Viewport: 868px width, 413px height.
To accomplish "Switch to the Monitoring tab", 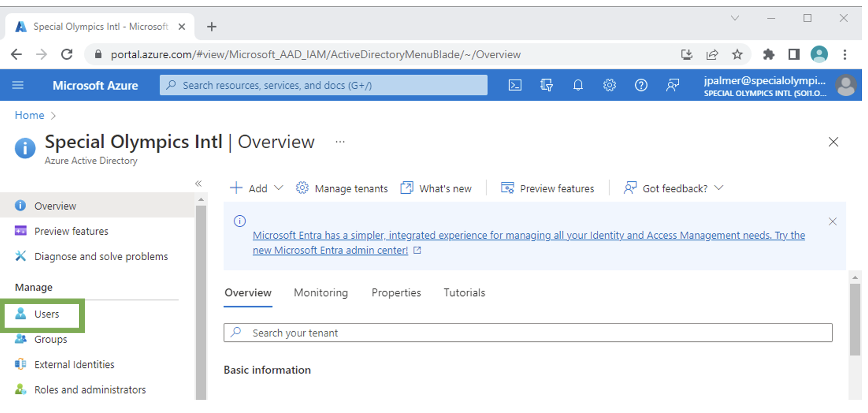I will [321, 293].
